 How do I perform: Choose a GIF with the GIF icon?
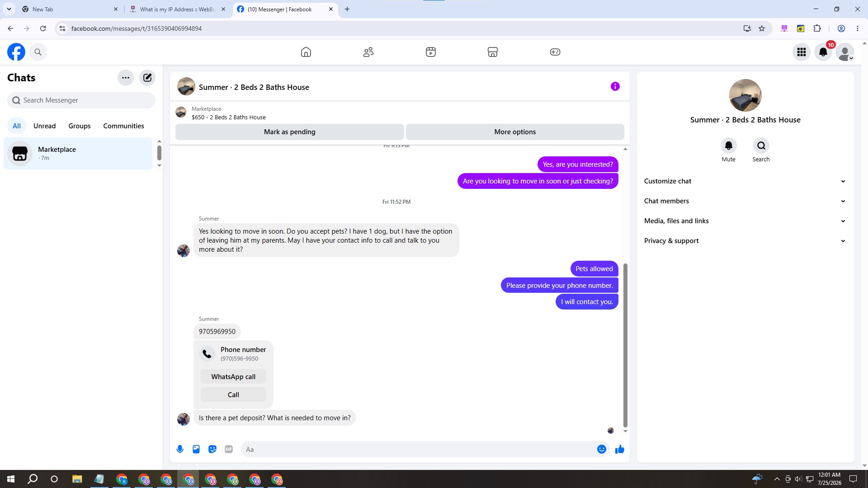(x=229, y=449)
